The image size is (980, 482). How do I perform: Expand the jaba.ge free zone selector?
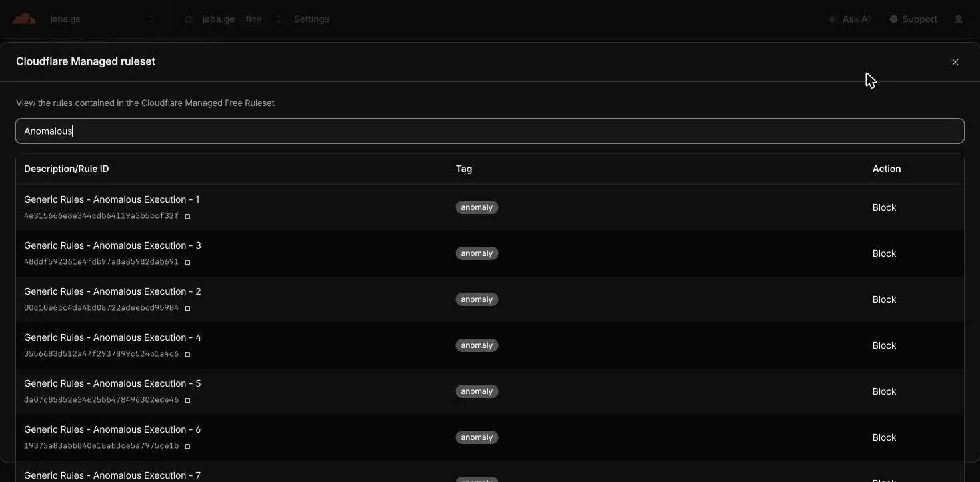[x=279, y=19]
